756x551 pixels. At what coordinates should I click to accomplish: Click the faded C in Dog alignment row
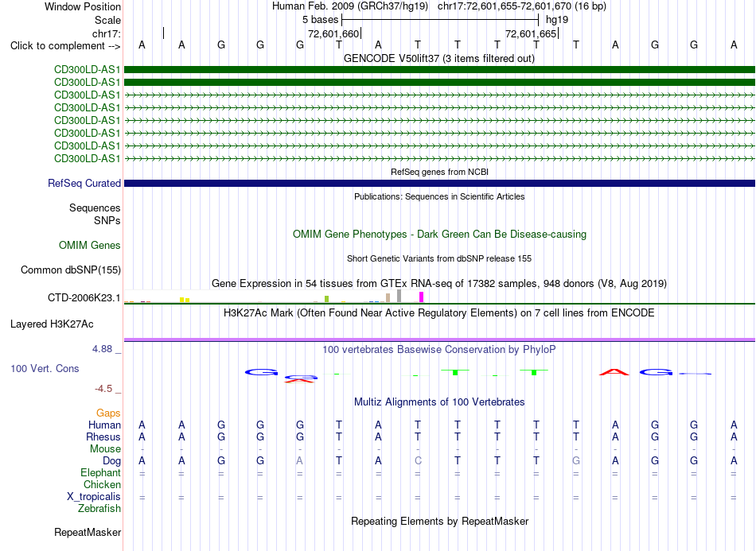[418, 461]
